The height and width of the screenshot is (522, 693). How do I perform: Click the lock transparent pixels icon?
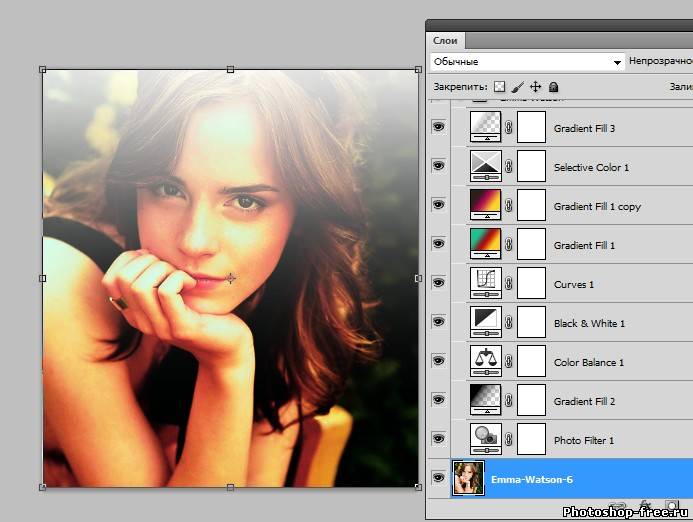500,88
